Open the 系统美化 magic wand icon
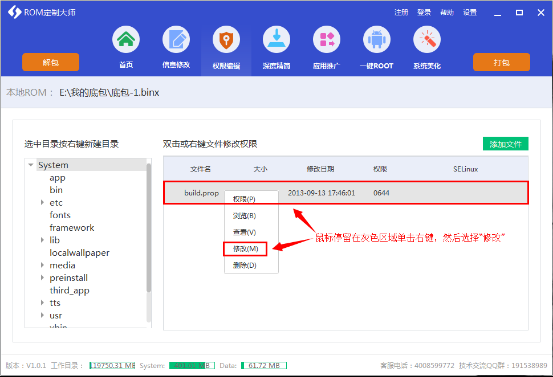This screenshot has height=377, width=553. [427, 39]
